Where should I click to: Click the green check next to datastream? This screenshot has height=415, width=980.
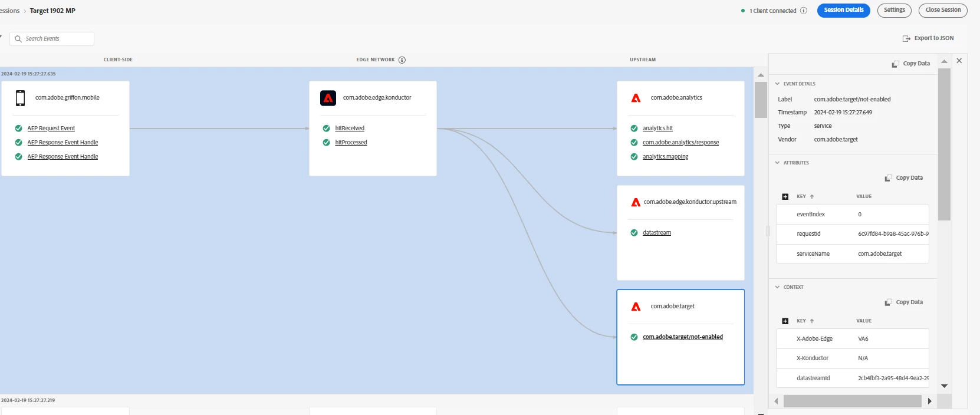click(634, 233)
